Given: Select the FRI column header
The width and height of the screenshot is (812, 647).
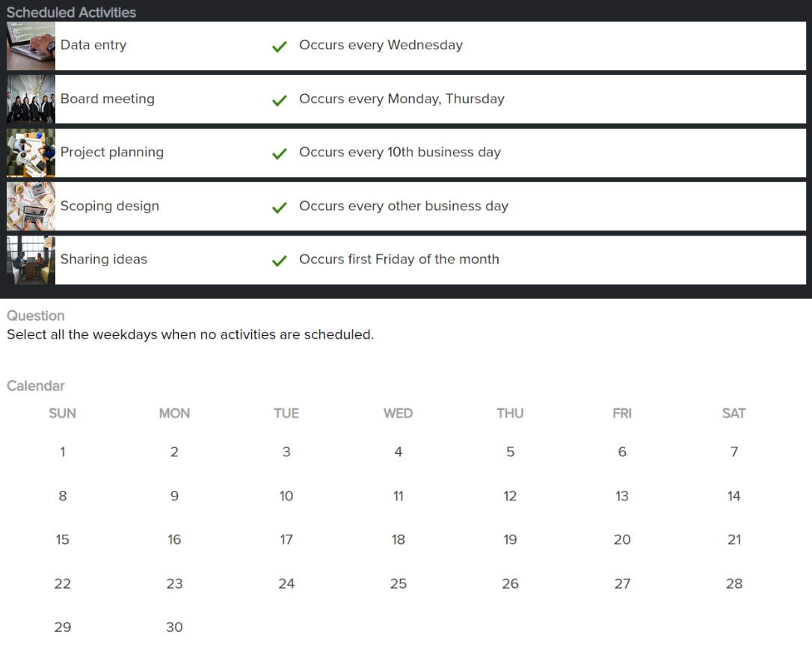Looking at the screenshot, I should click(x=622, y=413).
